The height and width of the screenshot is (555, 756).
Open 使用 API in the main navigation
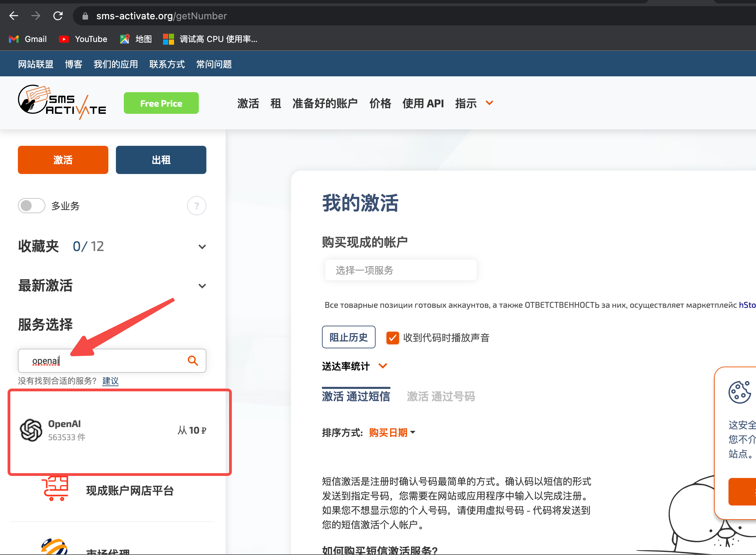[x=423, y=103]
